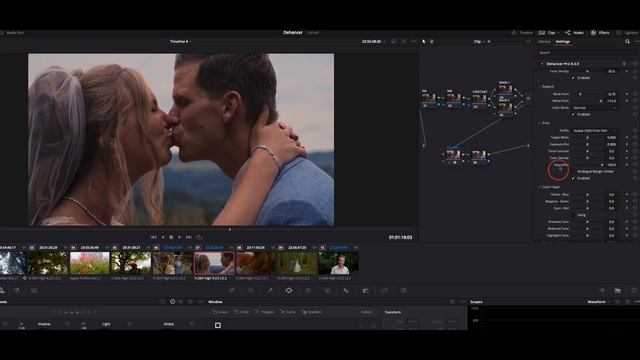Open viewer options three-dot menu
This screenshot has width=640, height=360.
pos(413,42)
